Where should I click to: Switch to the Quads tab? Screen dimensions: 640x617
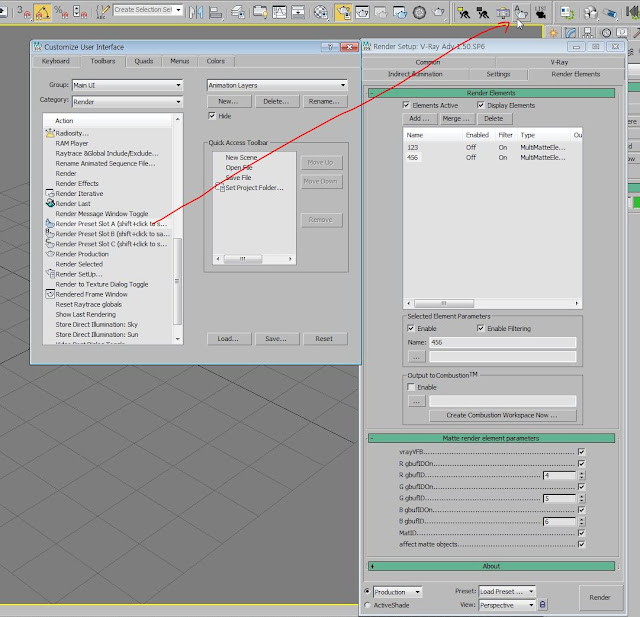[144, 61]
